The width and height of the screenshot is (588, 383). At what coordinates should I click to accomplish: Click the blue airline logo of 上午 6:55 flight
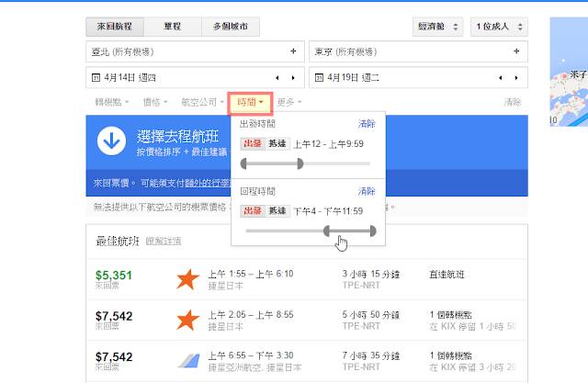tap(188, 361)
